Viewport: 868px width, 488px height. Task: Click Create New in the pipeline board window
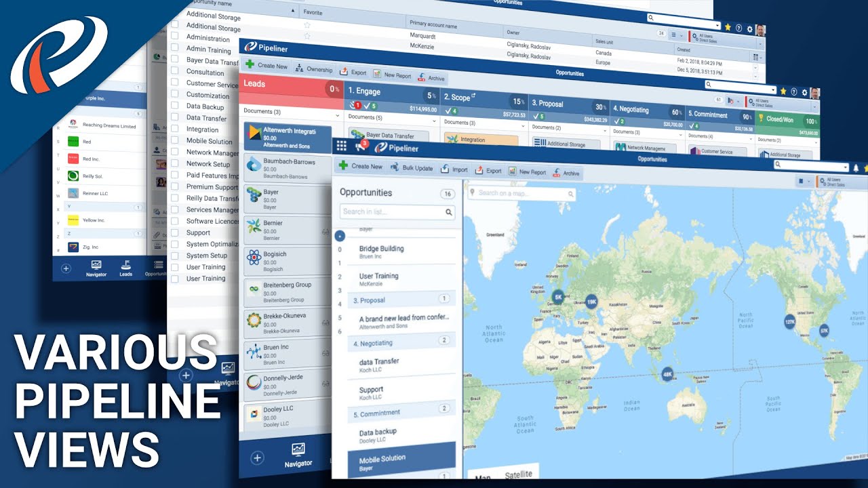(x=267, y=66)
